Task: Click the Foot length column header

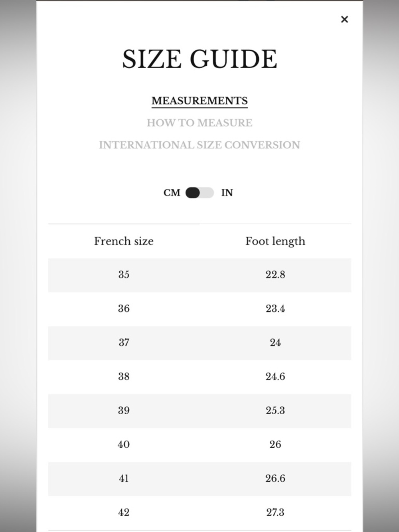Action: (275, 241)
